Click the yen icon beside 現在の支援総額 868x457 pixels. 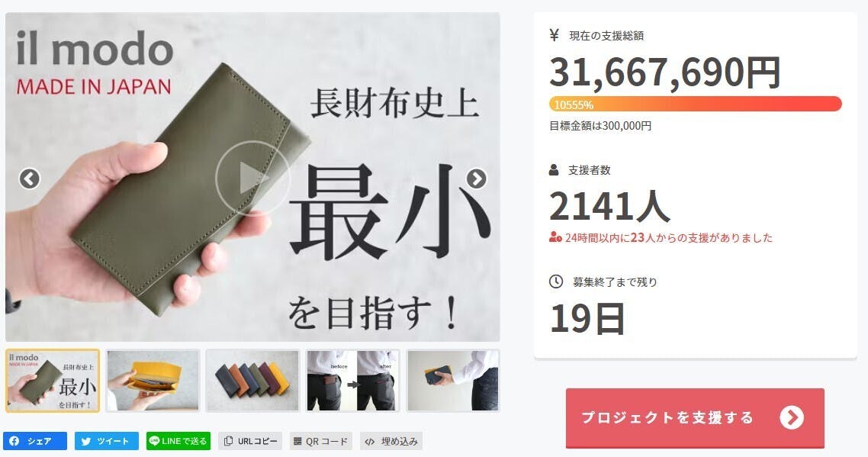click(554, 35)
